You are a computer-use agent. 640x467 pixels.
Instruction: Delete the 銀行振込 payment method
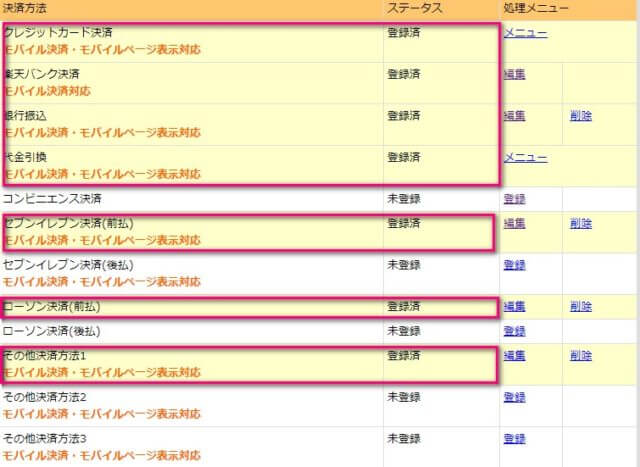coord(580,116)
